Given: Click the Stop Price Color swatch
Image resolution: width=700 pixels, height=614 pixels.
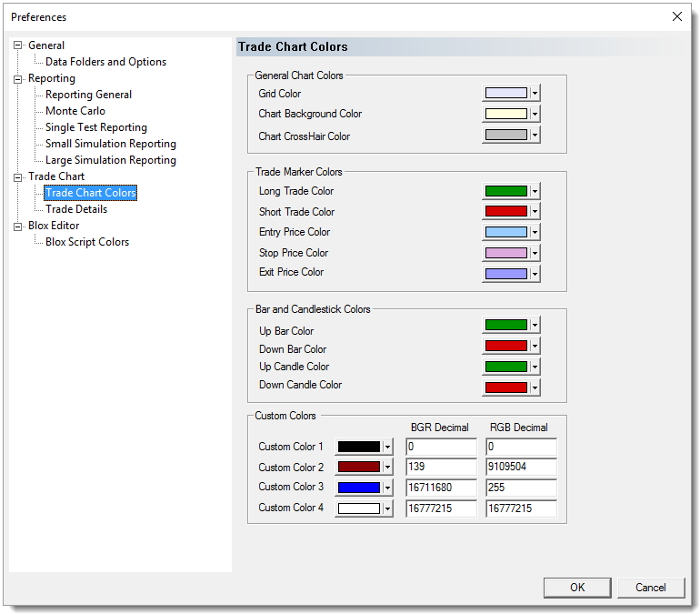Looking at the screenshot, I should [x=505, y=253].
